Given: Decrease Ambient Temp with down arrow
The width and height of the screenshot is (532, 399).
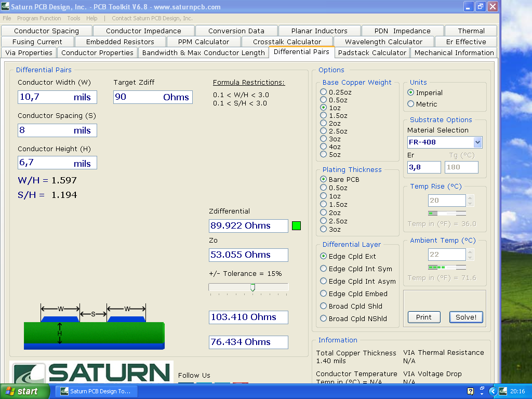Looking at the screenshot, I should (470, 258).
